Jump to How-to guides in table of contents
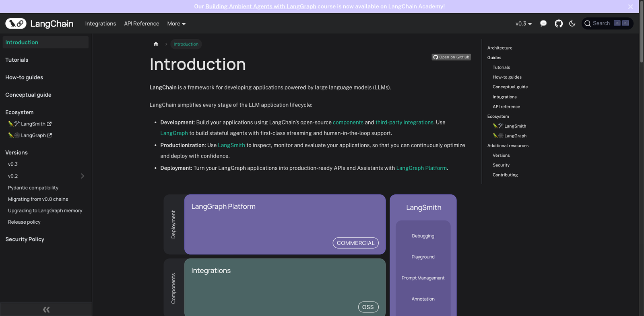This screenshot has height=316, width=644. click(507, 77)
